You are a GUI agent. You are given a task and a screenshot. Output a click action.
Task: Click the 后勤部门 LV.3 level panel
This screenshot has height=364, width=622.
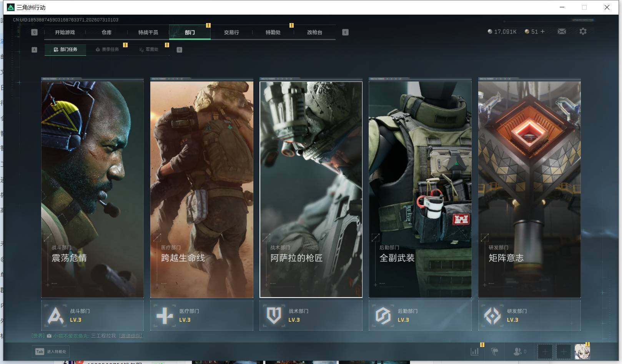tap(420, 316)
